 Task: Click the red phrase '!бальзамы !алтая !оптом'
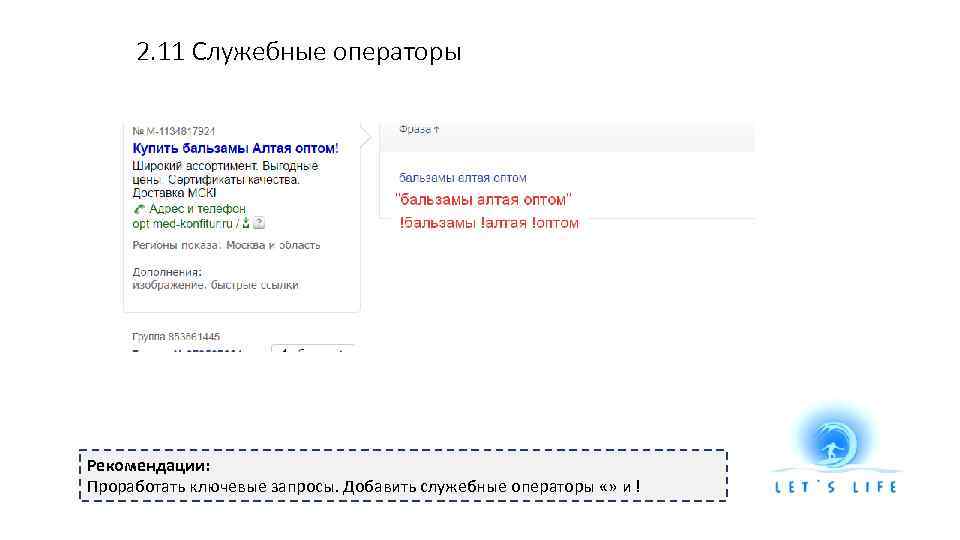pyautogui.click(x=489, y=223)
